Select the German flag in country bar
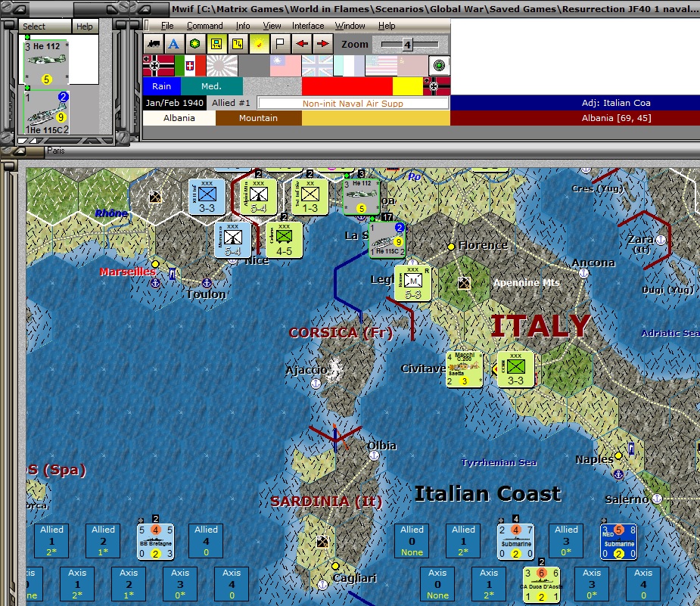 158,66
